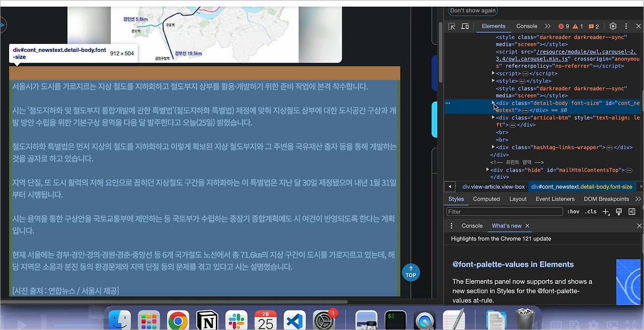This screenshot has height=330, width=644.
Task: Open Preview app from the dock
Action: click(x=366, y=319)
